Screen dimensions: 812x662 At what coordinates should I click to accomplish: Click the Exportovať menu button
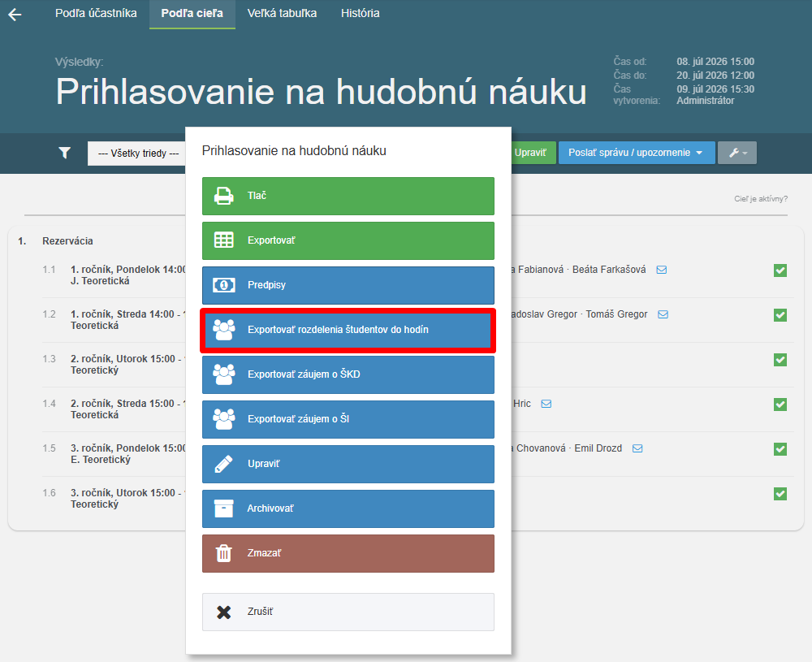[348, 240]
